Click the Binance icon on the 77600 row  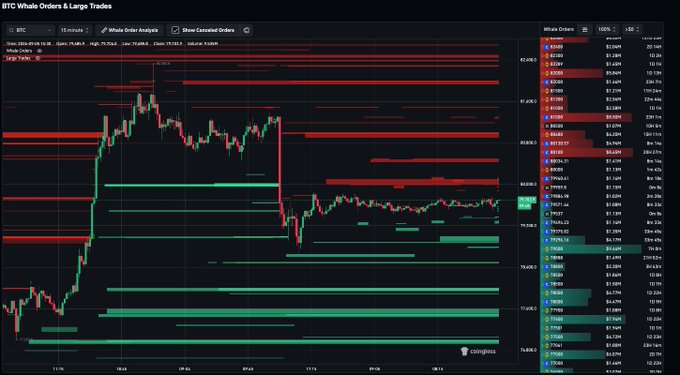(547, 319)
